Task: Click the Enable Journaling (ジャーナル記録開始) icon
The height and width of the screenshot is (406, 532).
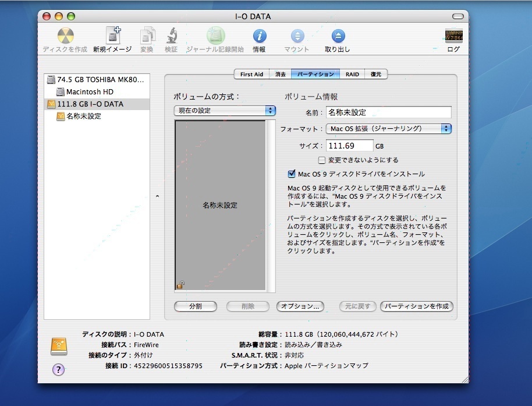Action: 216,36
